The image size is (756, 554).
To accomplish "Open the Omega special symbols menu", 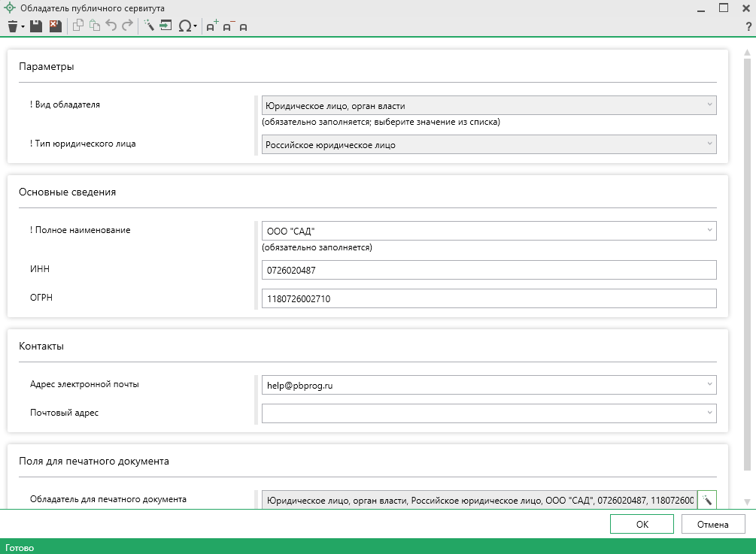I will [x=186, y=26].
